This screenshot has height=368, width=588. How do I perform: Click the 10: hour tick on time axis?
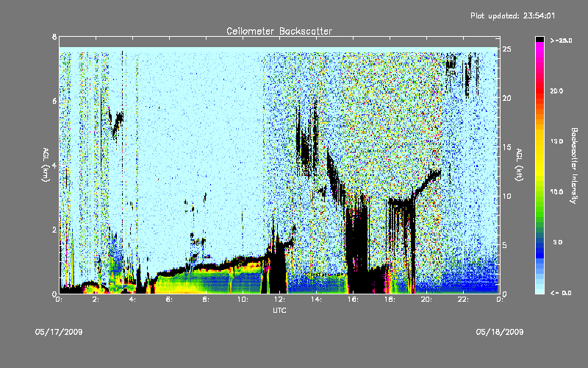tap(243, 300)
